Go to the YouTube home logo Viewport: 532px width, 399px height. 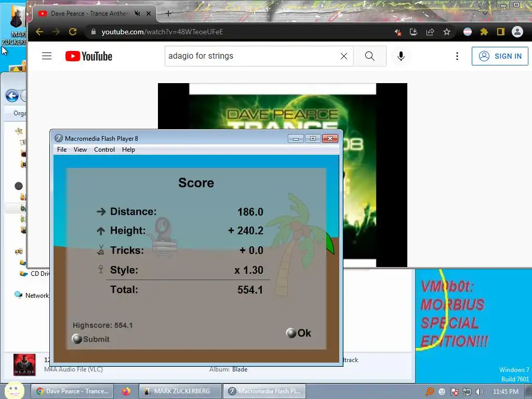click(x=88, y=56)
